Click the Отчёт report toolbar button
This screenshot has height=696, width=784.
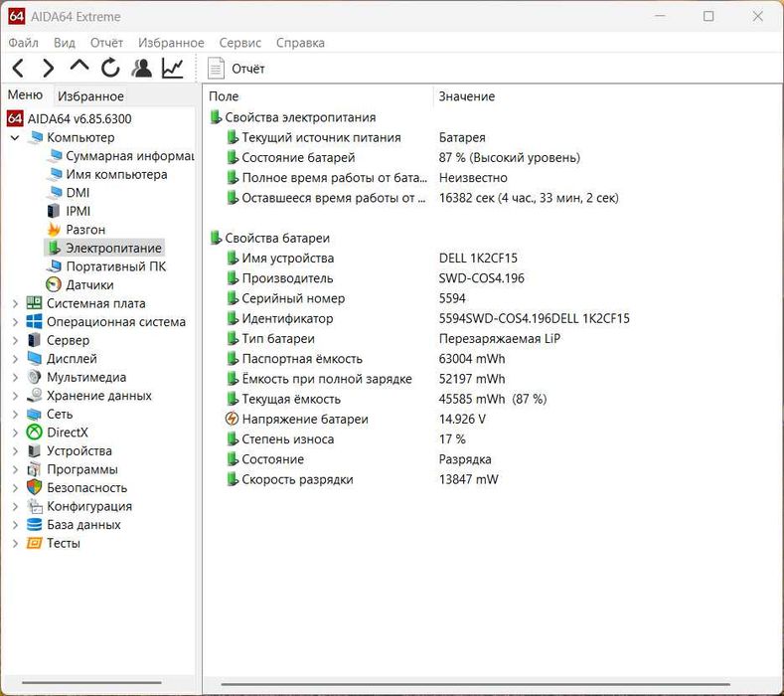pyautogui.click(x=236, y=69)
